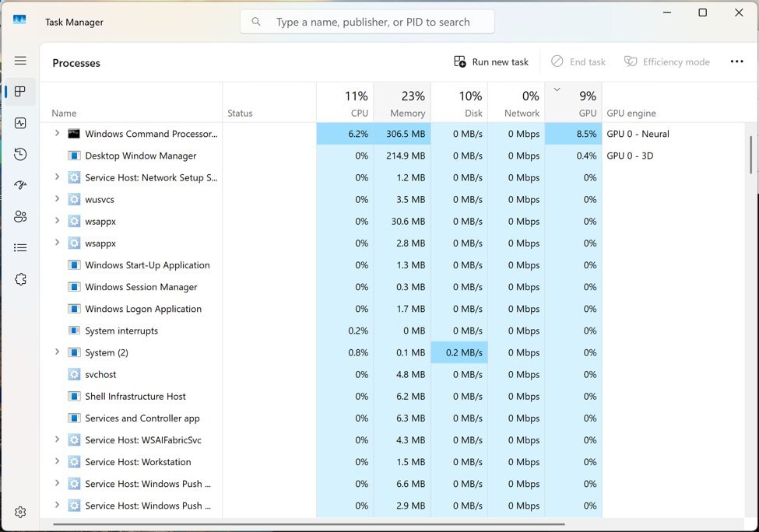Open the Services puzzle-piece sidebar icon

(x=20, y=279)
